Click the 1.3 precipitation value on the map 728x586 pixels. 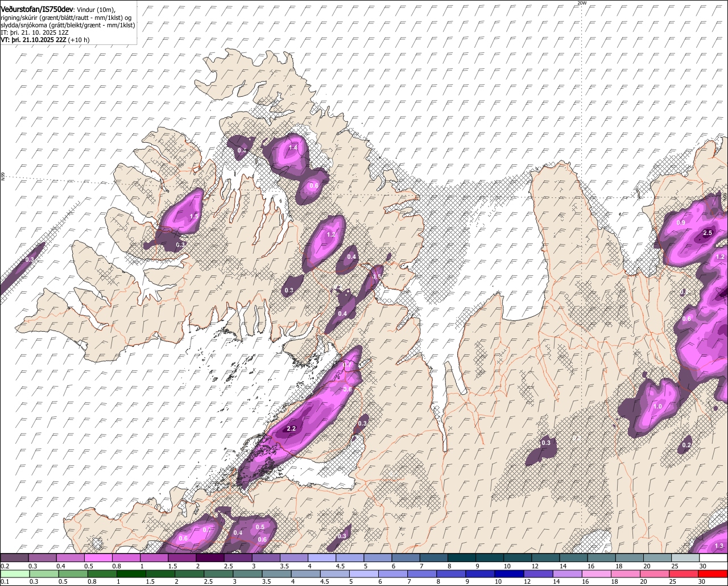tap(719, 546)
